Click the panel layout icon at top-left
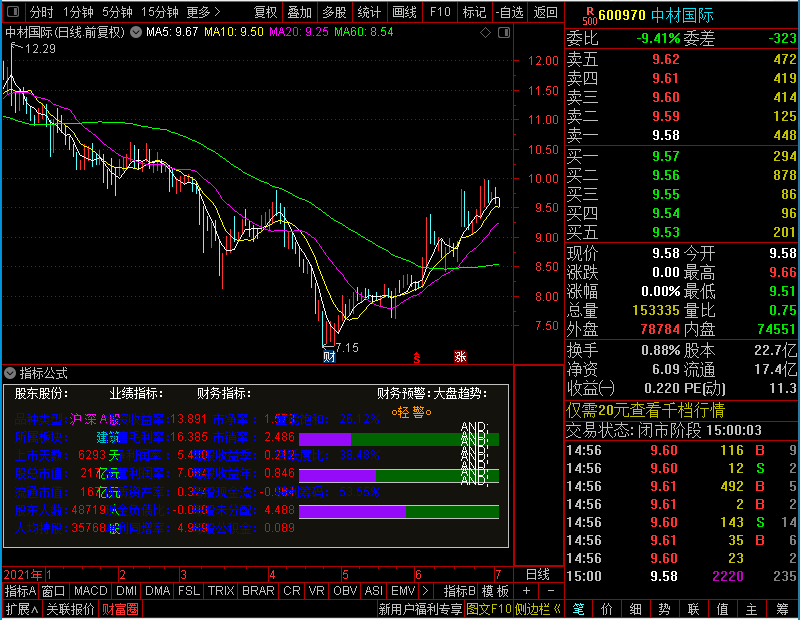The image size is (800, 620). click(13, 12)
